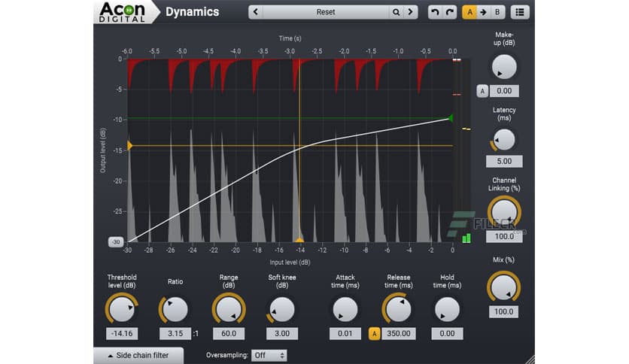The image size is (629, 364).
Task: Click the Release time knob
Action: pyautogui.click(x=398, y=309)
